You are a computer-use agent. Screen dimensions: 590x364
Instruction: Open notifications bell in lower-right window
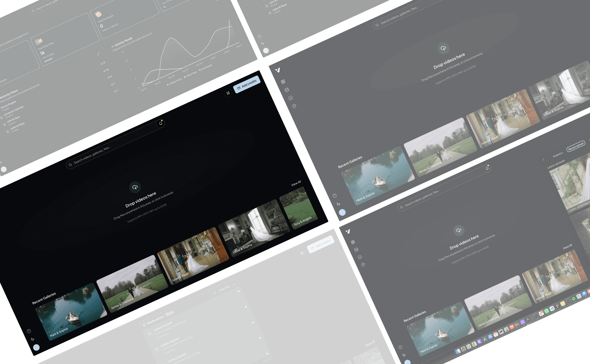pyautogui.click(x=487, y=168)
